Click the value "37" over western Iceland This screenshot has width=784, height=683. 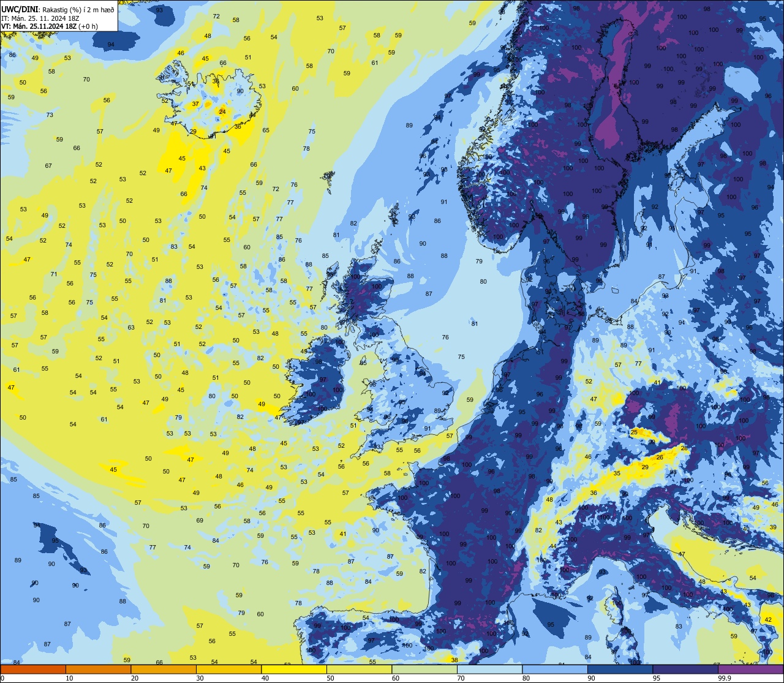point(195,104)
